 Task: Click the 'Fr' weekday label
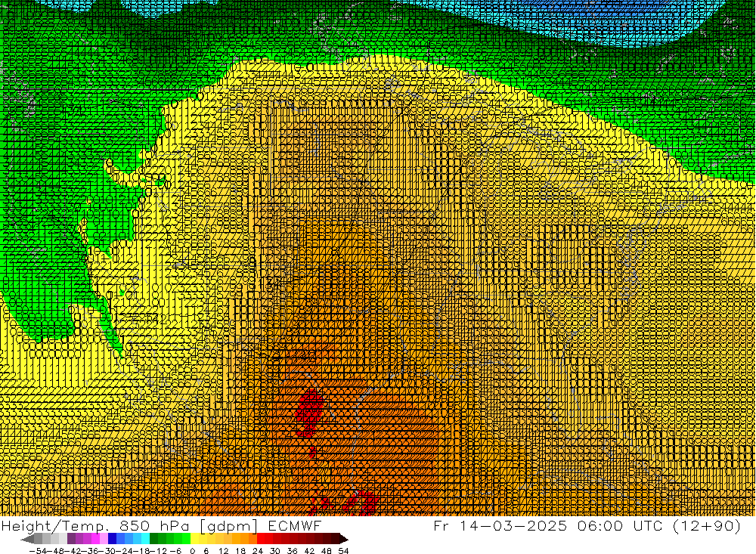(442, 525)
